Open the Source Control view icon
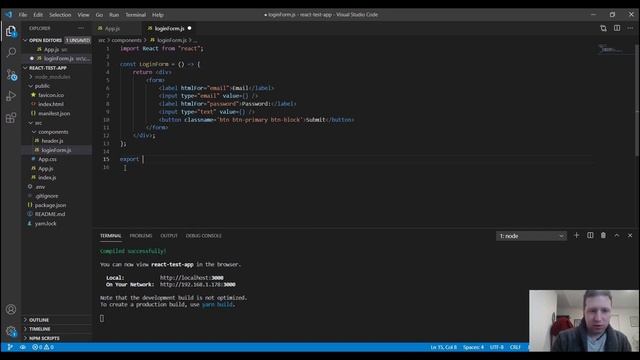The image size is (640, 360). pyautogui.click(x=11, y=74)
